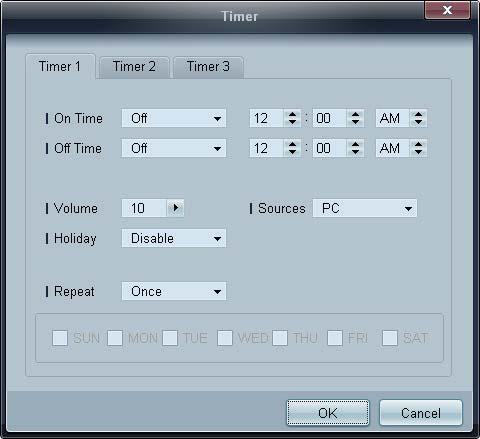This screenshot has width=480, height=439.
Task: Check the SUN day checkbox
Action: pyautogui.click(x=60, y=338)
